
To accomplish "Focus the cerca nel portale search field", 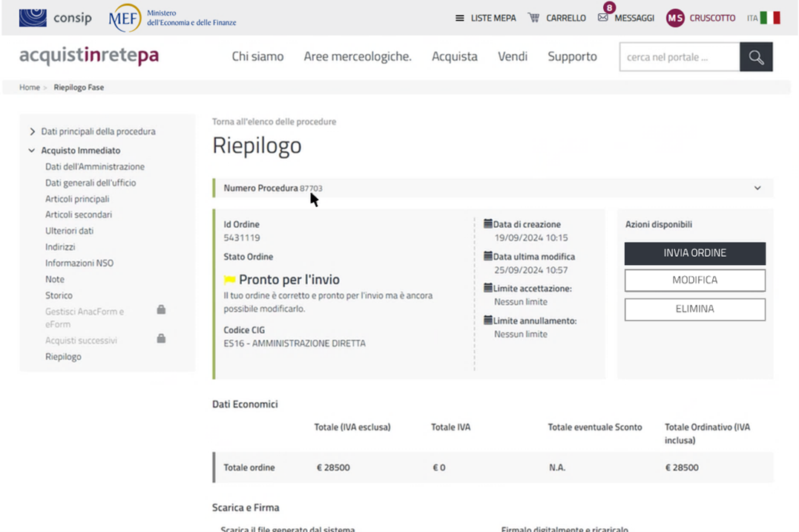I will pos(679,57).
